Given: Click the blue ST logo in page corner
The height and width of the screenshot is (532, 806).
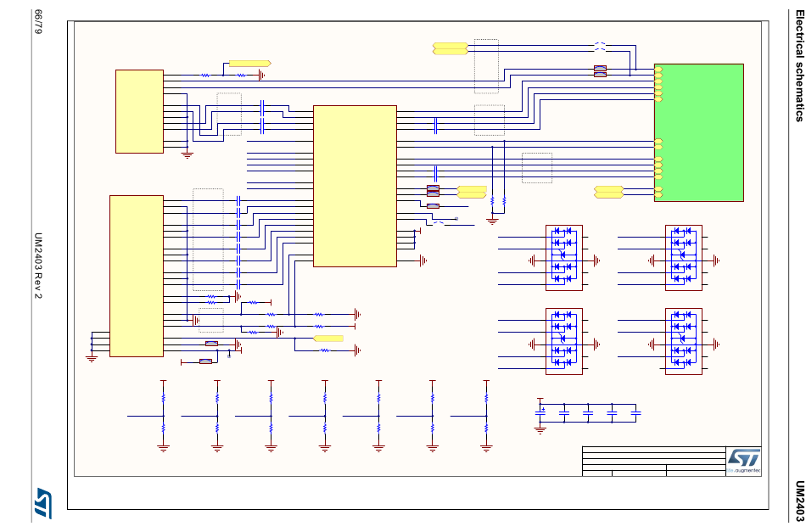Looking at the screenshot, I should pos(42,502).
